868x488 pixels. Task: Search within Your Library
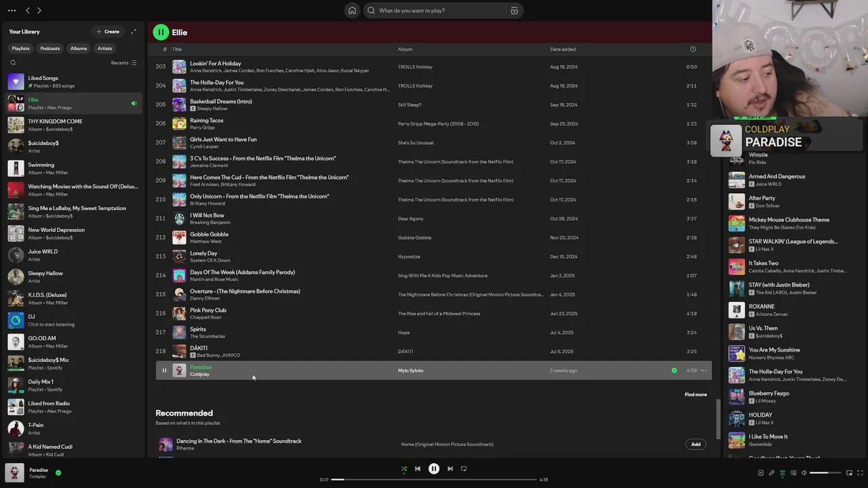coord(13,62)
